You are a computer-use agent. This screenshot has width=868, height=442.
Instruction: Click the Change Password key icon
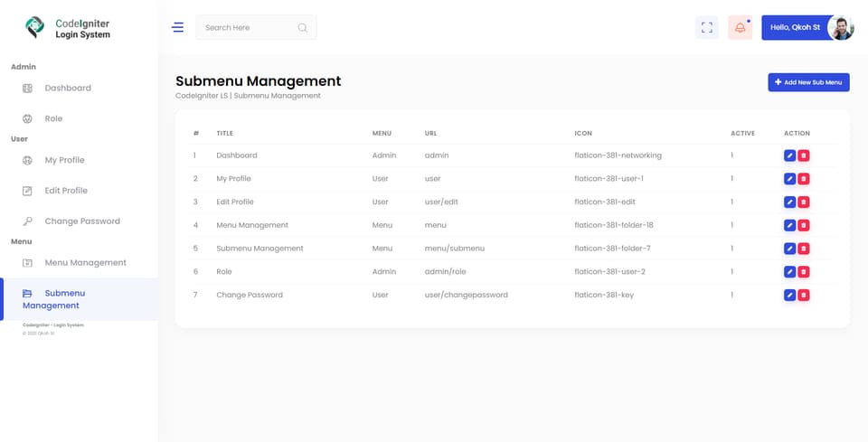pos(27,221)
